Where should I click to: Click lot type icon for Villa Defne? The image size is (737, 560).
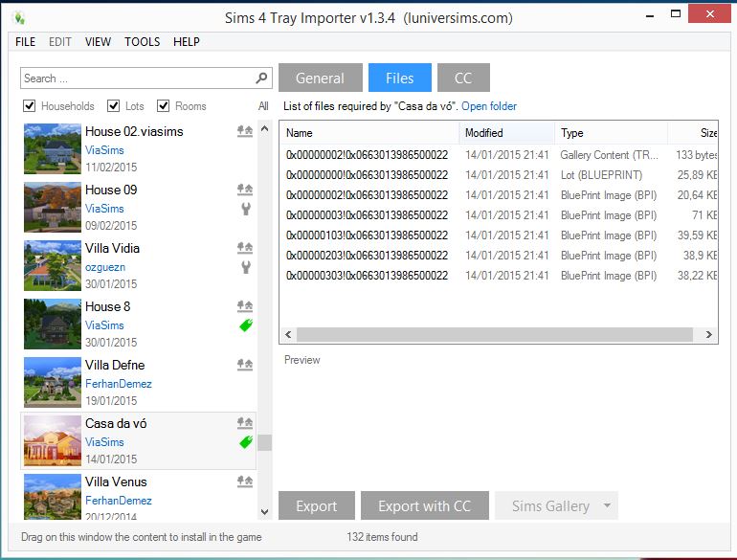tap(245, 365)
